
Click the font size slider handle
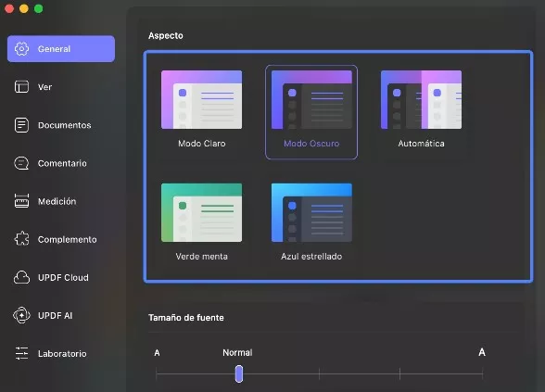(239, 374)
